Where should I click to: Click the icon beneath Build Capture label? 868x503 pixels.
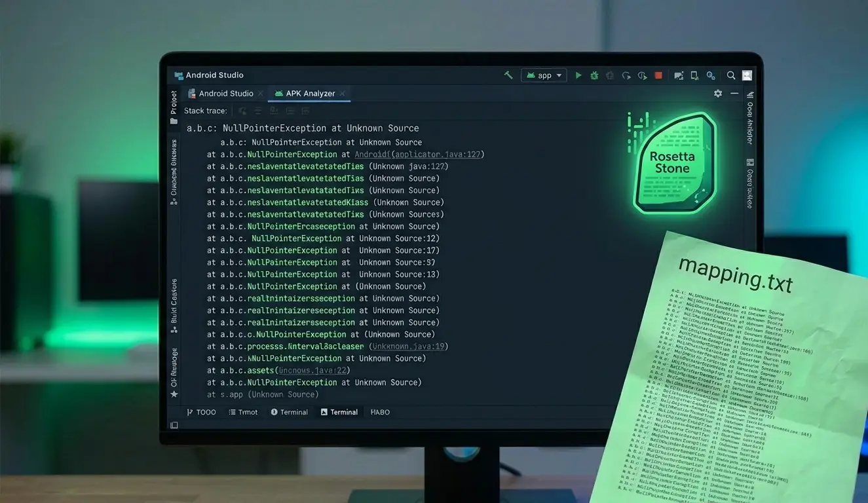click(x=174, y=329)
